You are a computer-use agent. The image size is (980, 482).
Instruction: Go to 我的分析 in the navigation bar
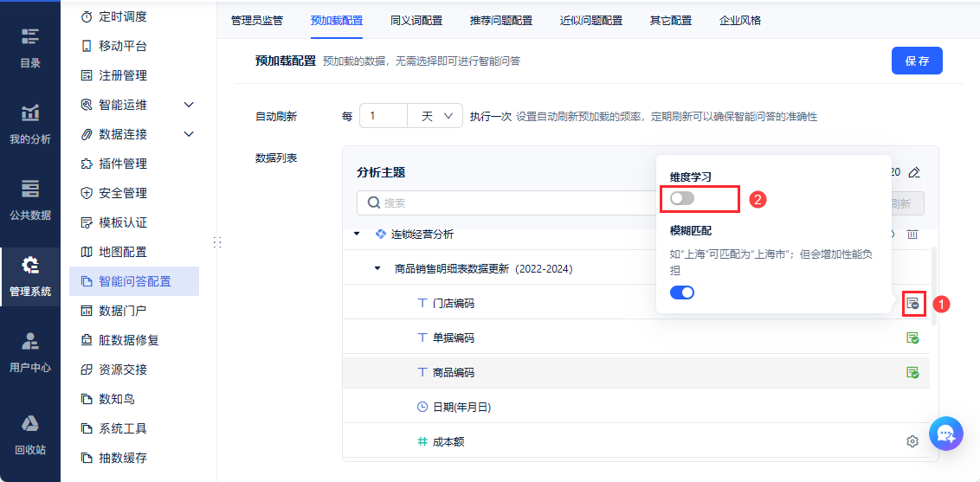[x=30, y=124]
